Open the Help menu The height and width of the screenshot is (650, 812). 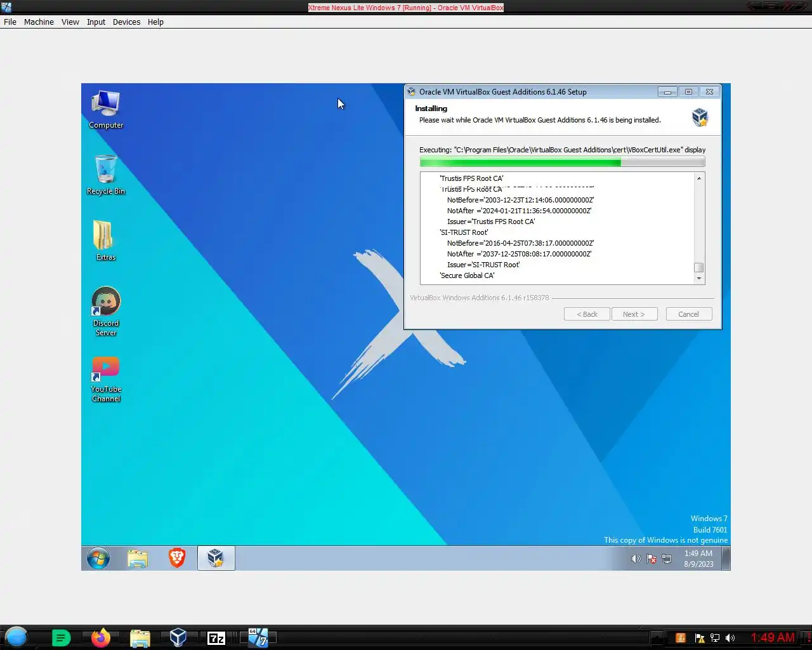click(x=155, y=22)
